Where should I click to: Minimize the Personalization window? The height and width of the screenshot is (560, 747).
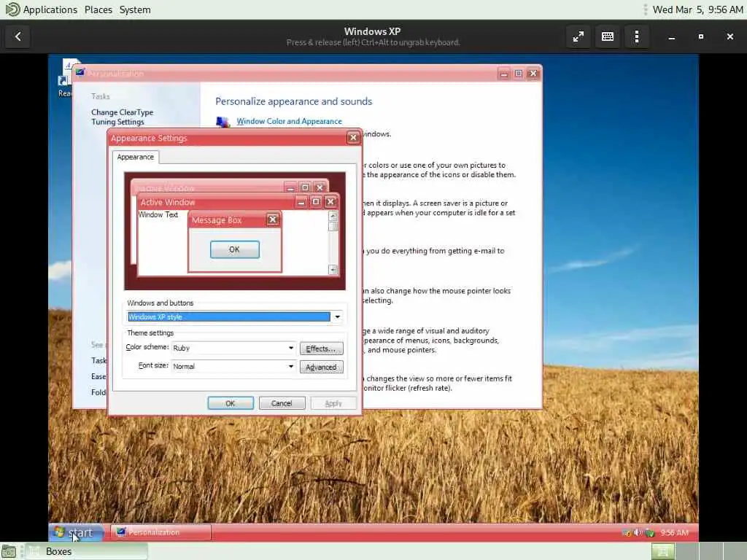[503, 74]
